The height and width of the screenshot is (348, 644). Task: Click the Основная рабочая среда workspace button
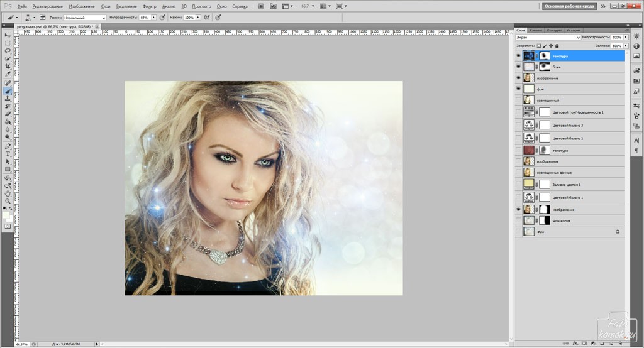click(x=570, y=6)
